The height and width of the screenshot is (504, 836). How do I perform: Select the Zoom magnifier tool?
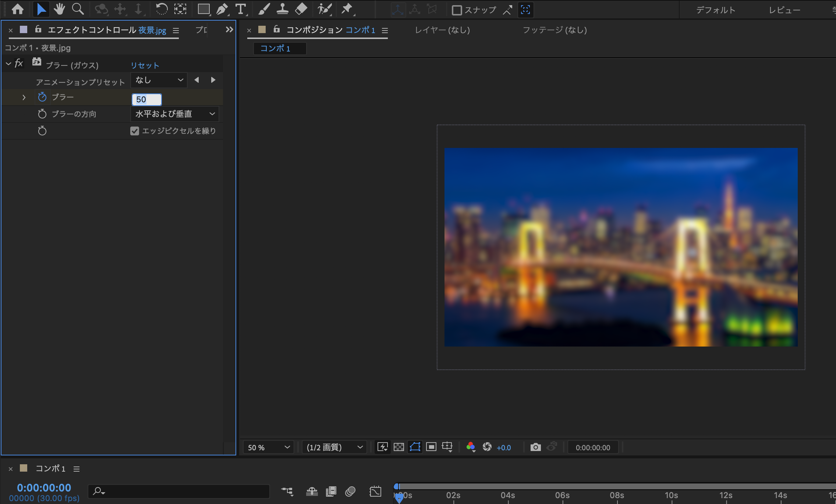pos(78,9)
